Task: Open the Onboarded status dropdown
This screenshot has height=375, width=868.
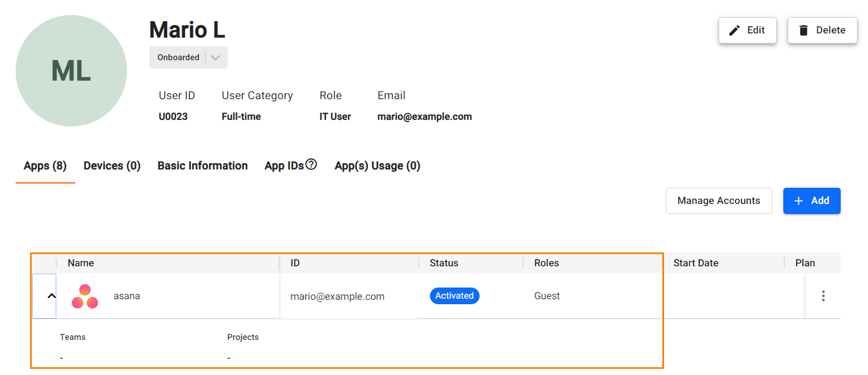Action: (188, 57)
